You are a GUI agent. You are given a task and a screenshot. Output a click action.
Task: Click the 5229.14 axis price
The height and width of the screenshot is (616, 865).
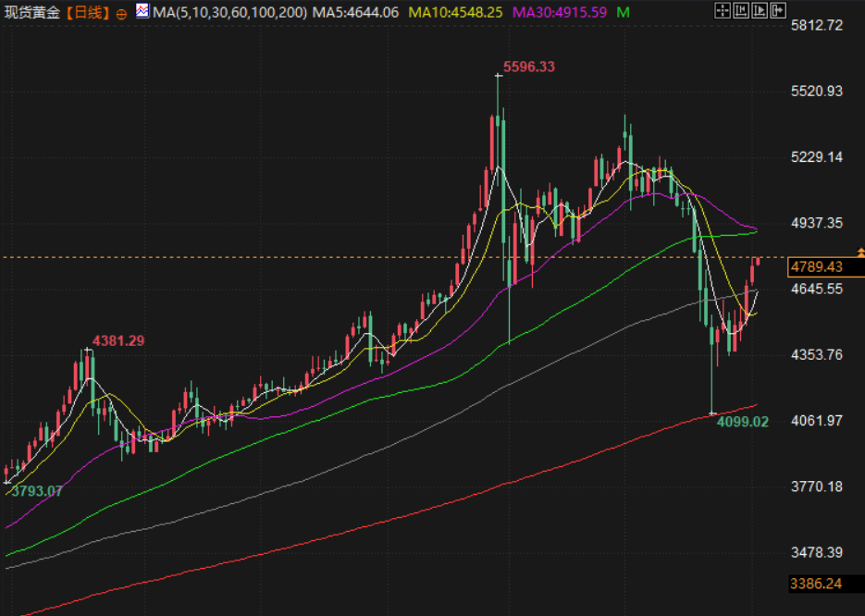coord(817,157)
